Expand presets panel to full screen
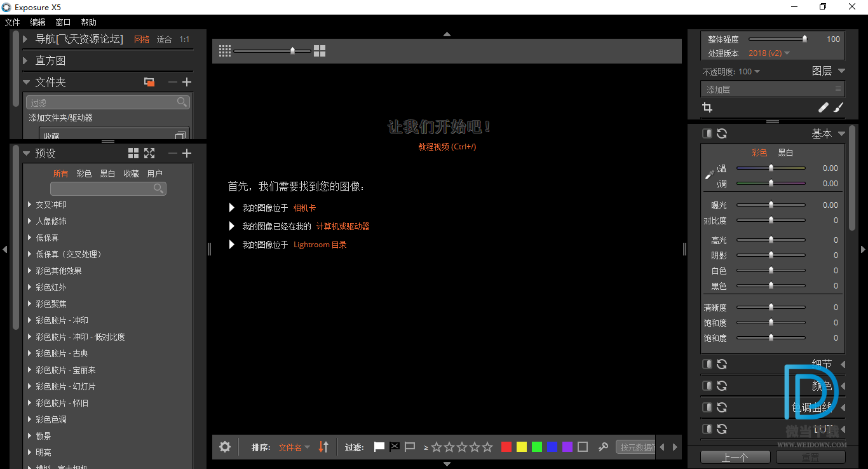 pos(149,153)
